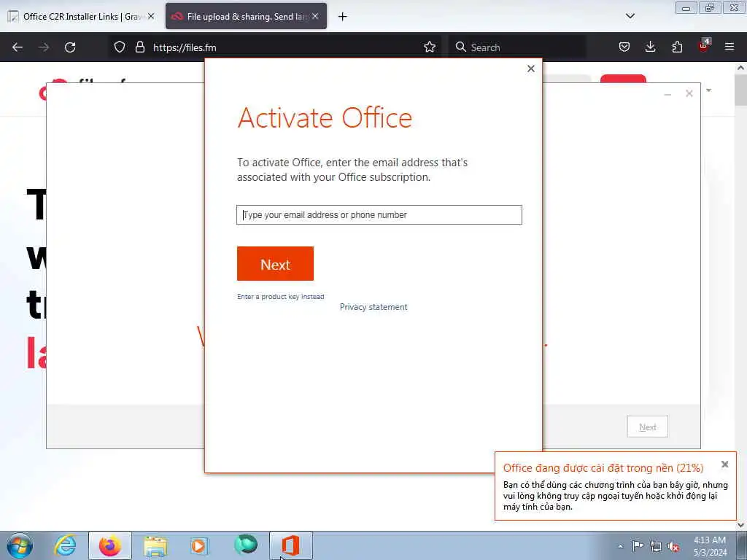Click the page vertical scrollbar thumb

click(x=741, y=90)
